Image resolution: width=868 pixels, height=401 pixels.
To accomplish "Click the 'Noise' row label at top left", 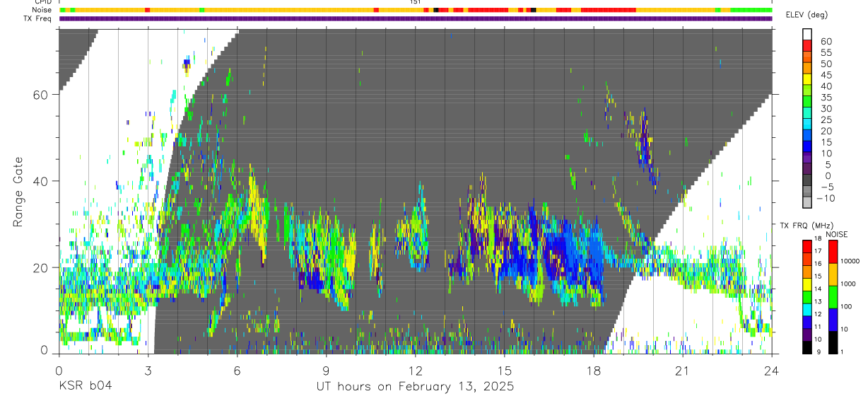I will tap(42, 10).
